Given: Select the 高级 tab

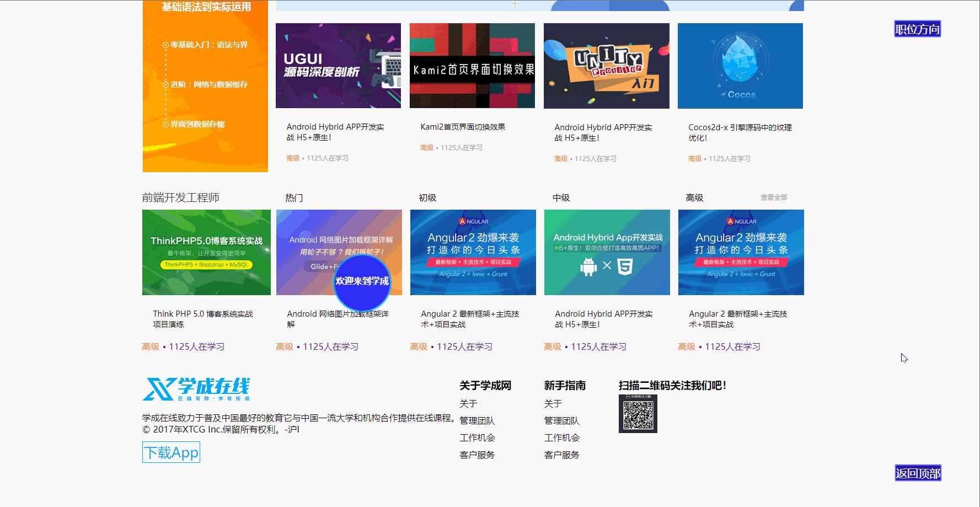Looking at the screenshot, I should click(x=694, y=198).
